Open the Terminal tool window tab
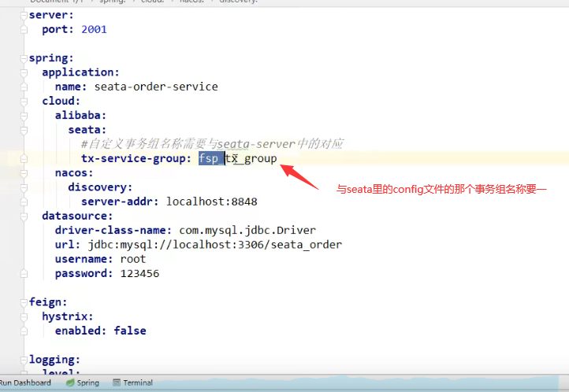The height and width of the screenshot is (392, 569). (x=133, y=383)
